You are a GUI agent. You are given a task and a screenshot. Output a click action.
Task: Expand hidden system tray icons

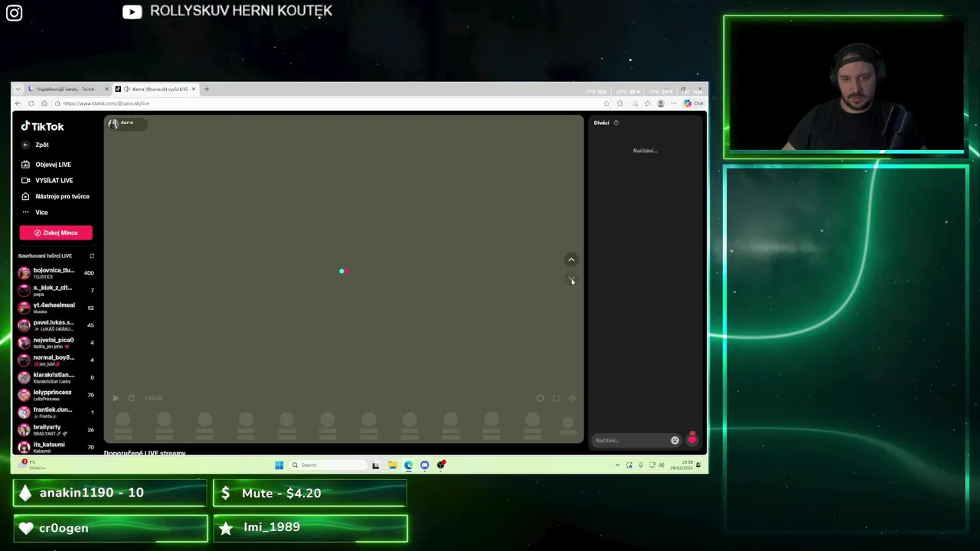point(617,465)
